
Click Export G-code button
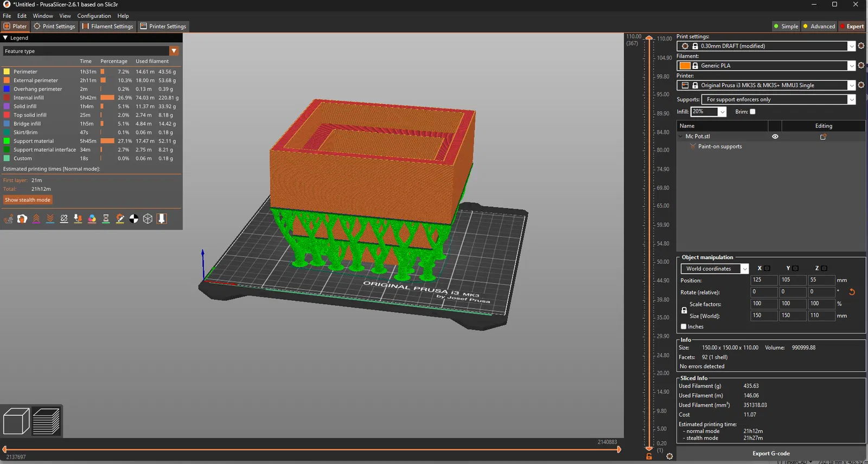tap(771, 453)
